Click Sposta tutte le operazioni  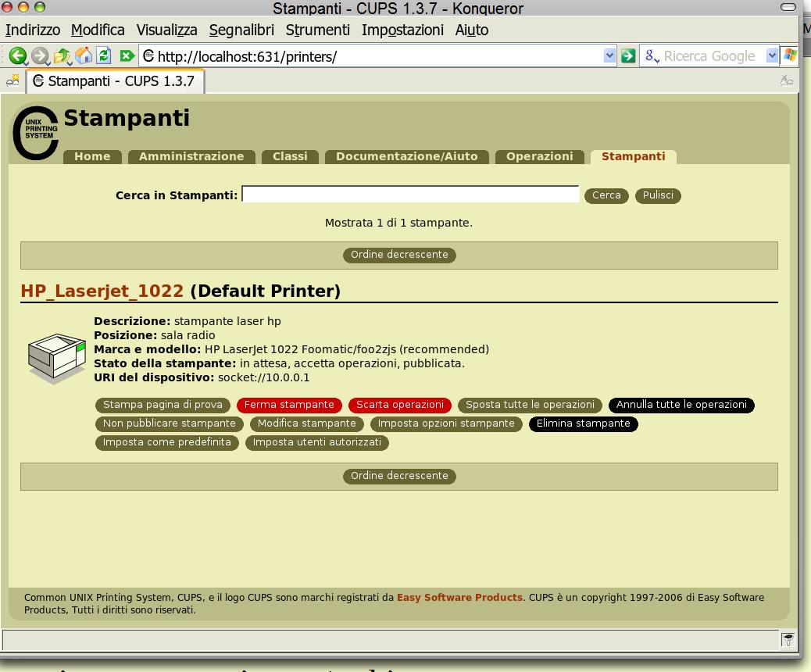531,405
